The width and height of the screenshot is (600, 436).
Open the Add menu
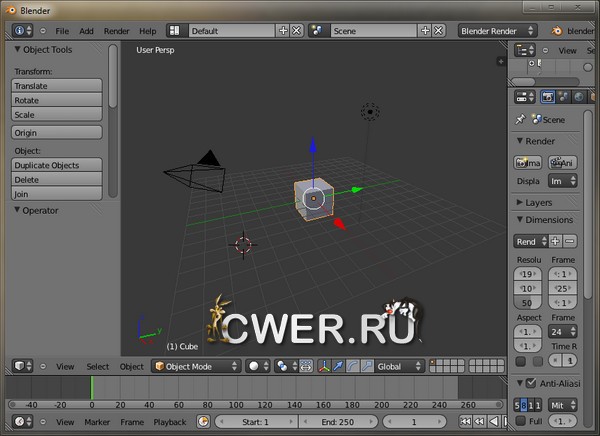(x=86, y=31)
